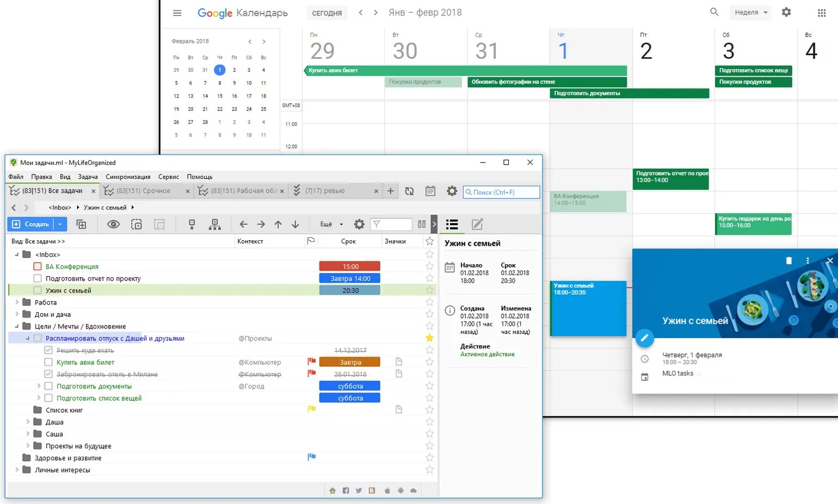The height and width of the screenshot is (504, 838).
Task: Open view options gear next to Ещё
Action: (359, 224)
